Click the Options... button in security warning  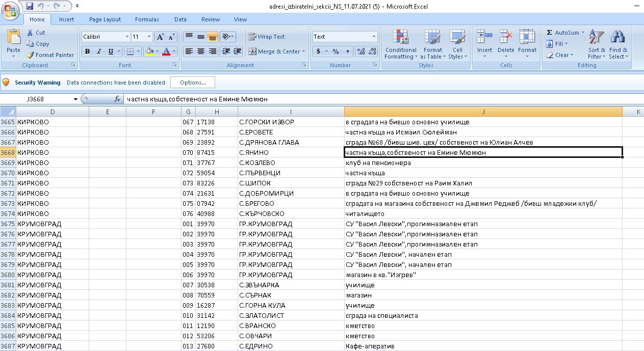click(x=192, y=83)
